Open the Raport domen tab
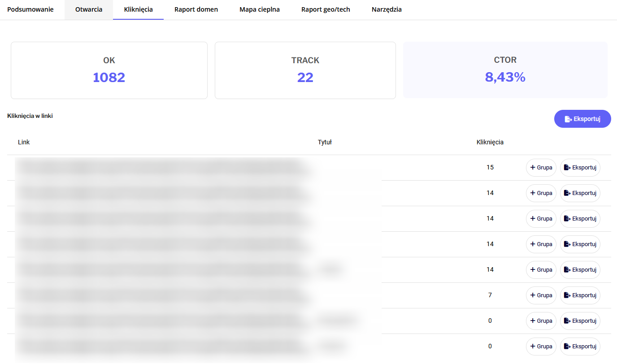 [196, 9]
